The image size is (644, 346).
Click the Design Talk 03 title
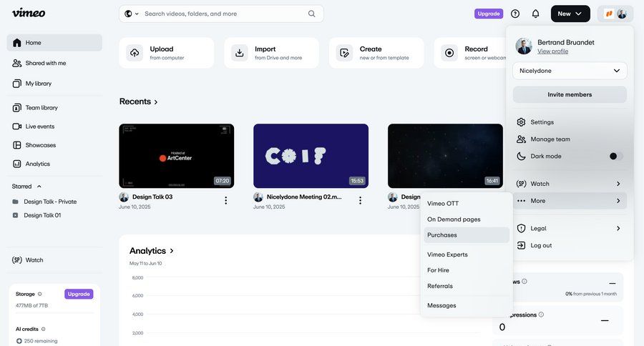(152, 197)
